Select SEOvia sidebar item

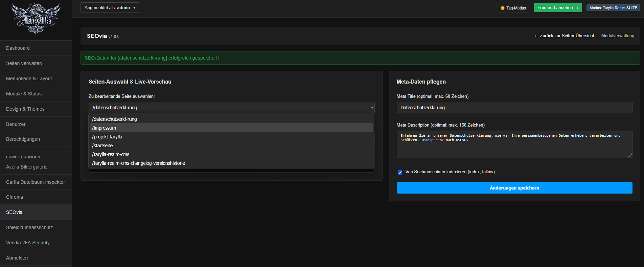(x=36, y=212)
